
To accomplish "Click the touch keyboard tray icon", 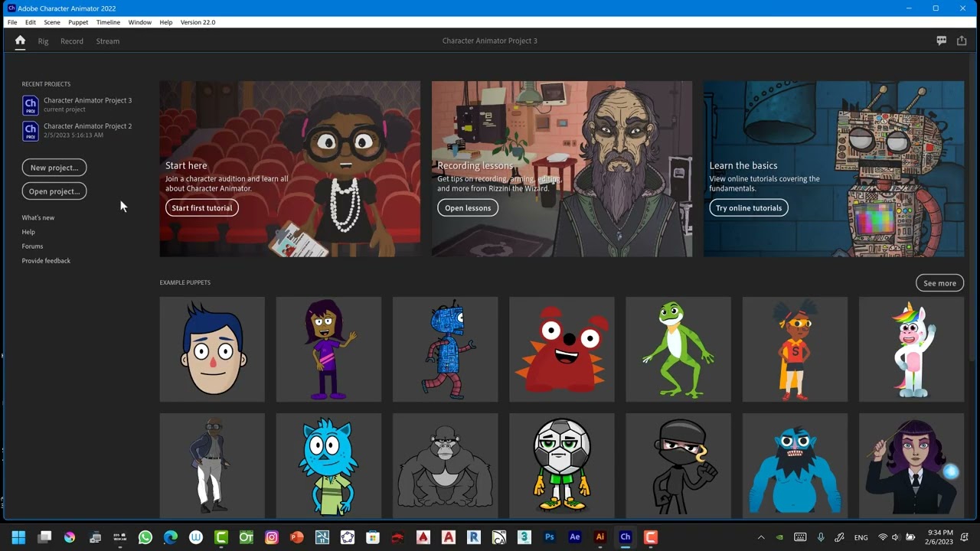I will click(800, 537).
